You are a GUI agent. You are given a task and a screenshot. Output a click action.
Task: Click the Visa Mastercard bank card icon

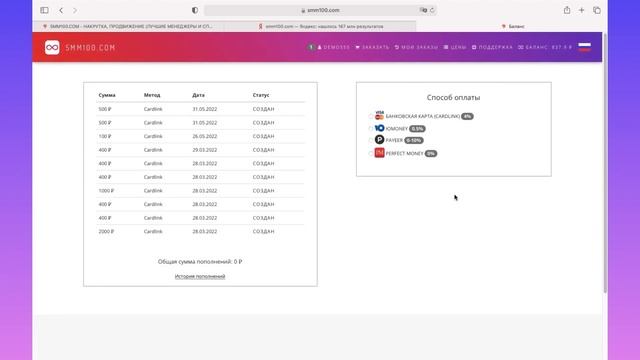tap(380, 116)
